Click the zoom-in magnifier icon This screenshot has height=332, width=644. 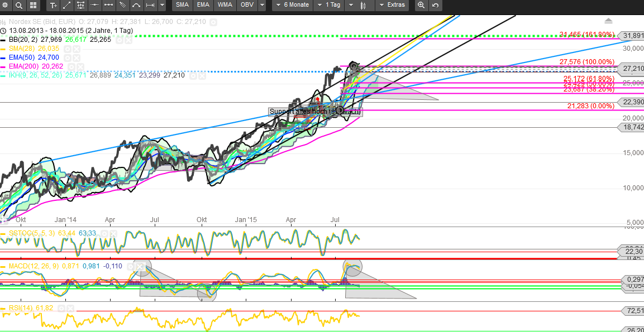coord(421,6)
